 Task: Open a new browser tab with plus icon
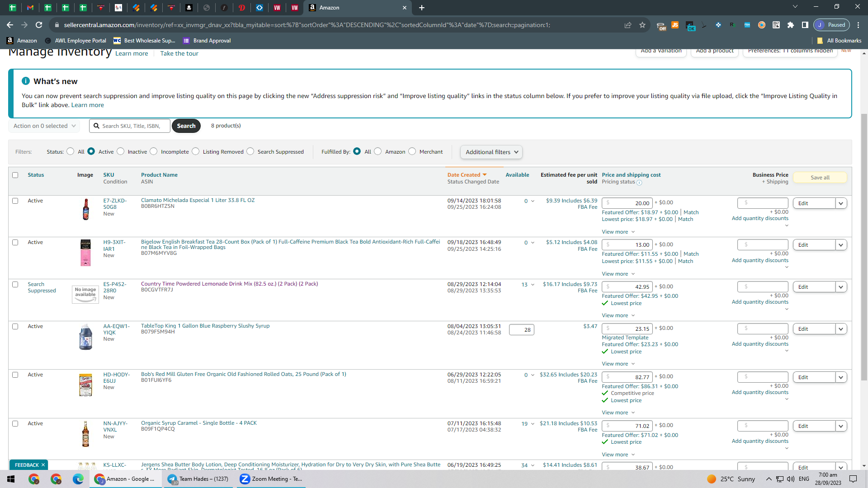point(422,8)
